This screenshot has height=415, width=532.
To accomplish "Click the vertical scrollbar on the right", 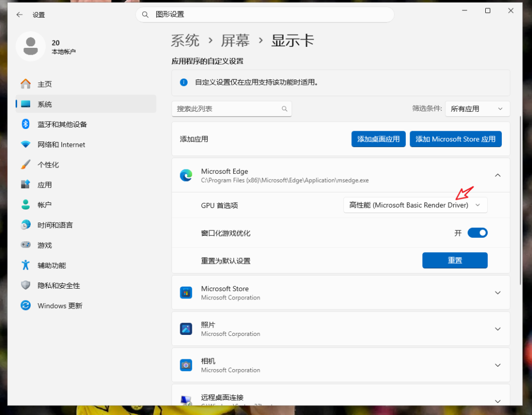I will [520, 200].
